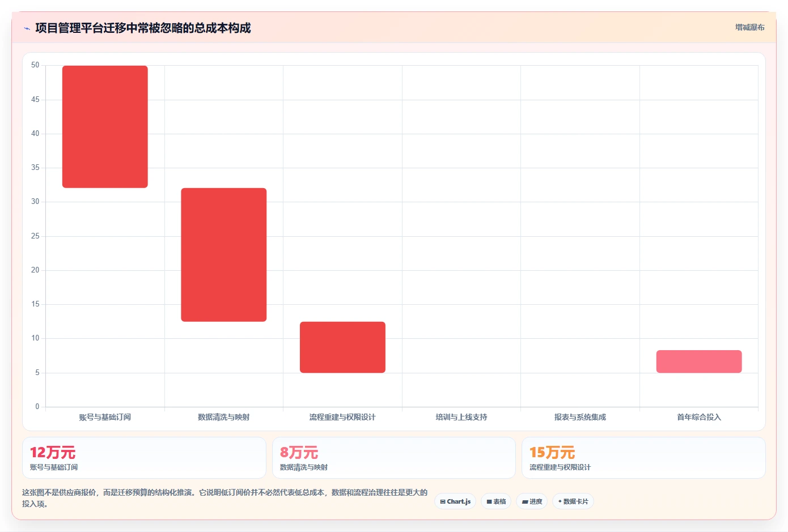Click the lightning icon beside the chart title
This screenshot has height=532, width=788.
27,28
